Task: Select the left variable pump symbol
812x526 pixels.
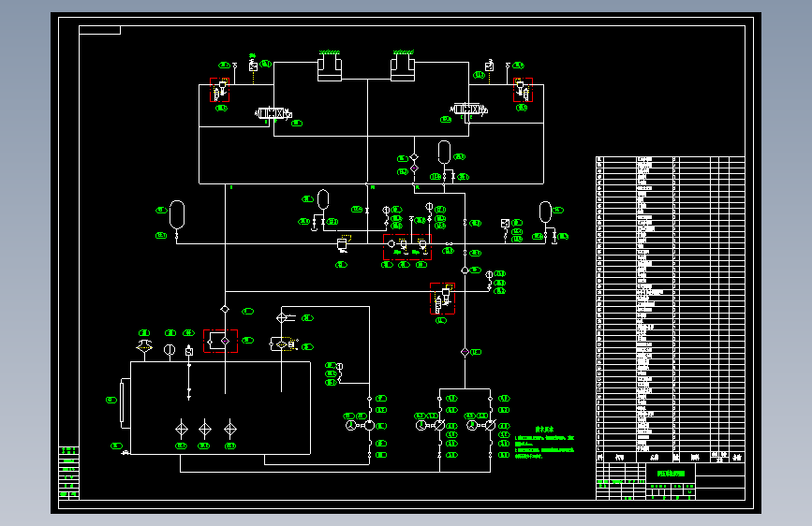Action: coord(439,426)
